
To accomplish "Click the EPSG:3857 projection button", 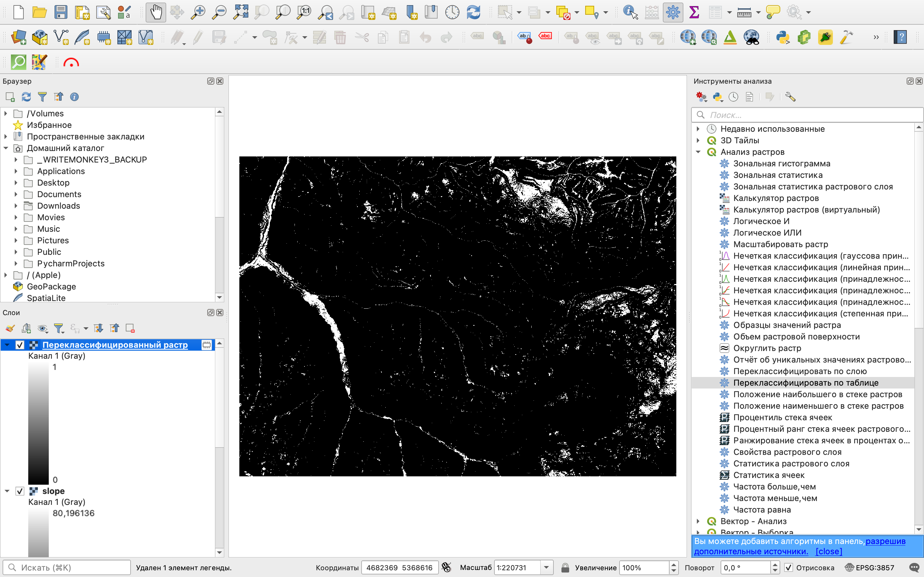I will [x=870, y=567].
